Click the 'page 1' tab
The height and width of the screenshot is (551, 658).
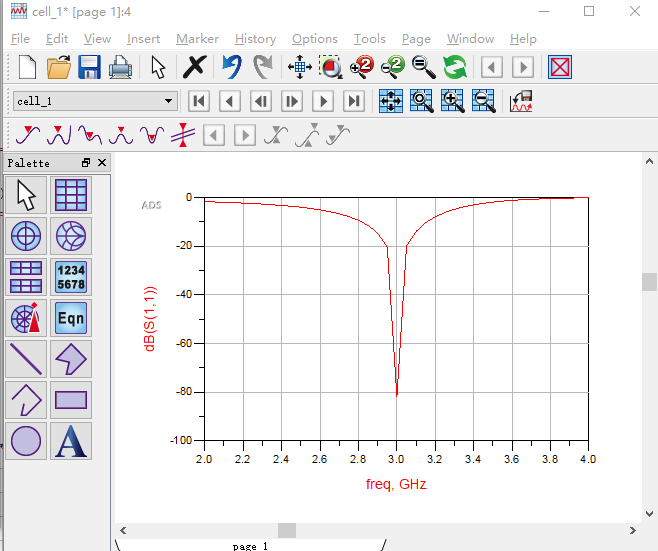[x=250, y=546]
